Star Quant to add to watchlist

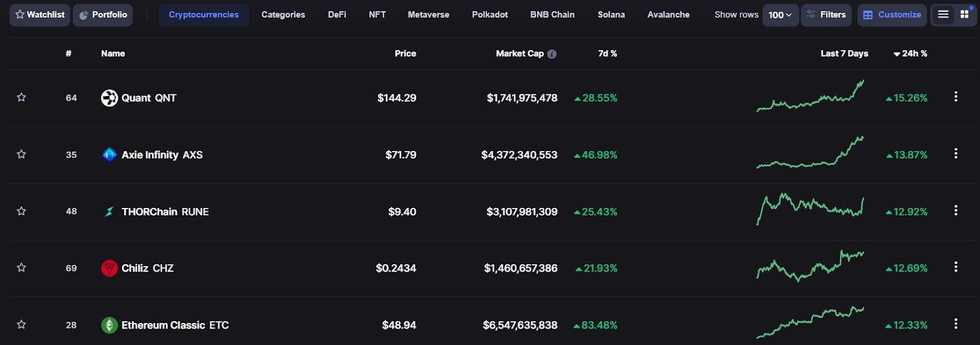[21, 97]
